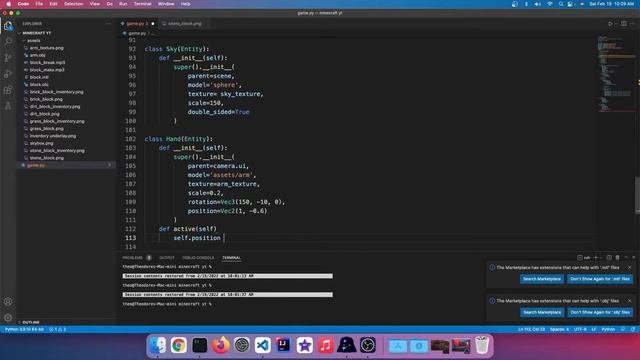This screenshot has width=640, height=360.
Task: Open the Terminal menu in menu bar
Action: (x=142, y=4)
